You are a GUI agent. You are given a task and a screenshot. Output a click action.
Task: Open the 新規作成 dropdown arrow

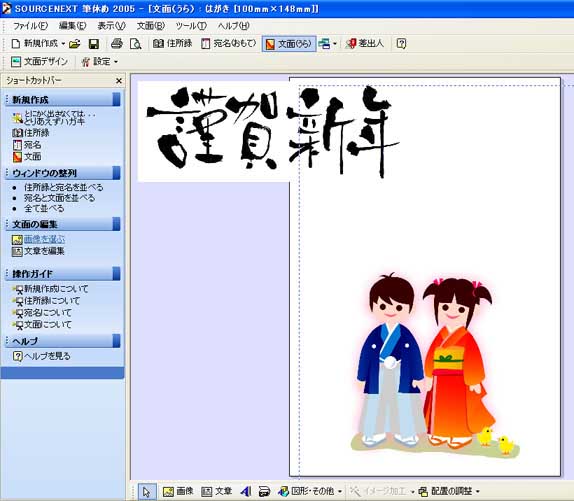[x=63, y=44]
